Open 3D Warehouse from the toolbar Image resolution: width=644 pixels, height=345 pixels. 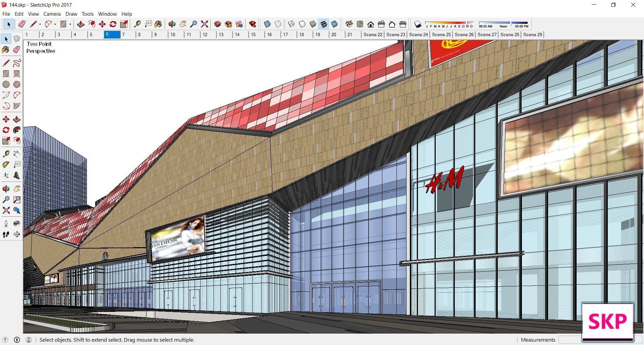(218, 24)
